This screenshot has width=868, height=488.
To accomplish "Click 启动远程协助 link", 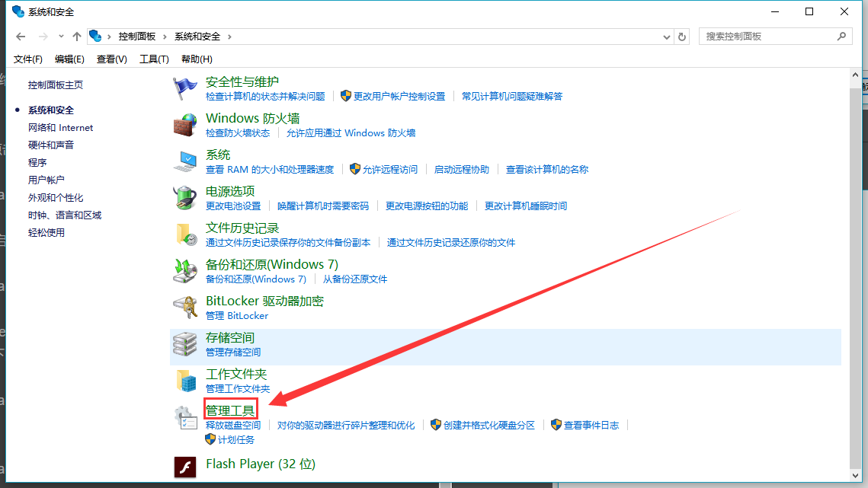I will pos(462,170).
